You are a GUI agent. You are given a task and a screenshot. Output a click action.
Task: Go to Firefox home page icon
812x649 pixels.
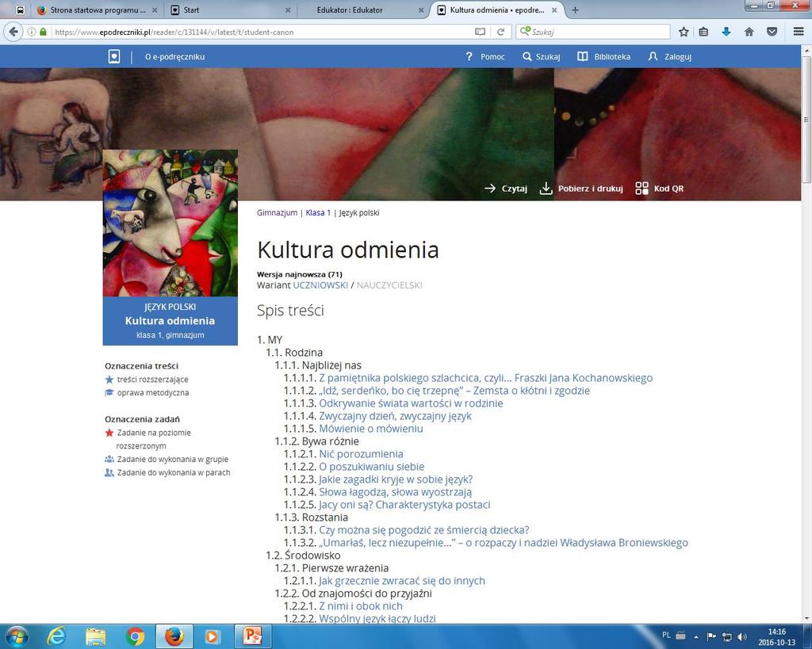[x=749, y=32]
